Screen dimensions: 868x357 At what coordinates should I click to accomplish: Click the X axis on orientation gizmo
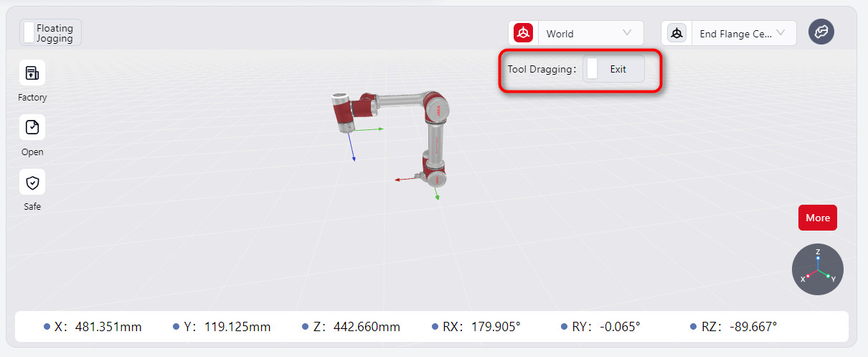[x=808, y=276]
